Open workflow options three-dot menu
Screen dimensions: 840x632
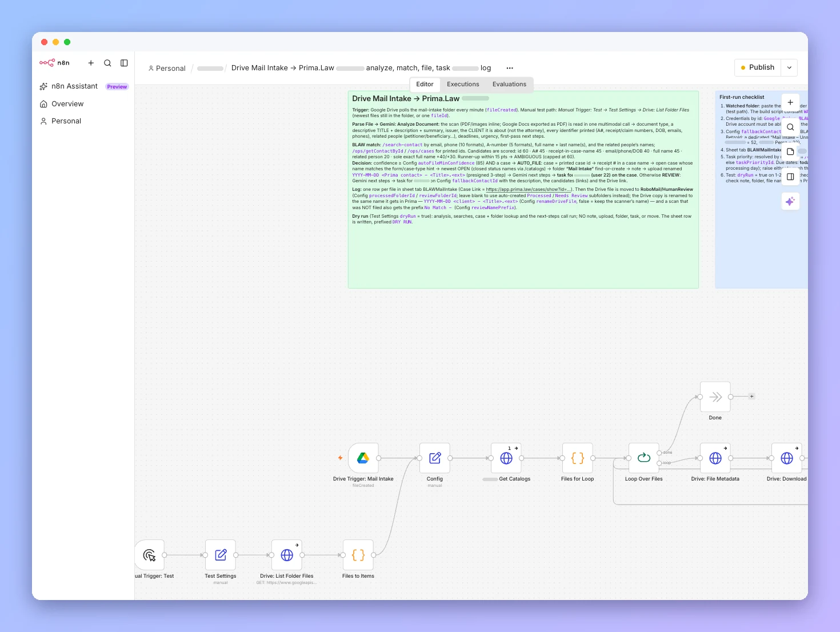pyautogui.click(x=510, y=68)
